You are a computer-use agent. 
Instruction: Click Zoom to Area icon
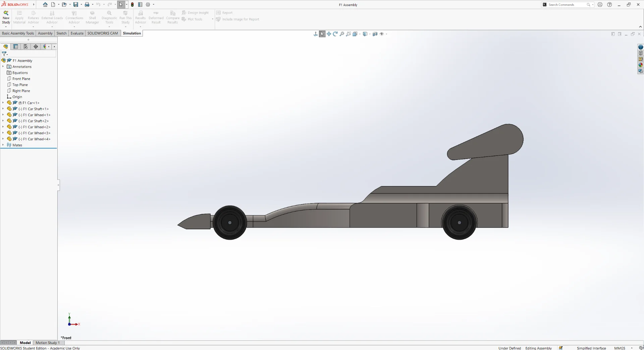click(x=348, y=34)
